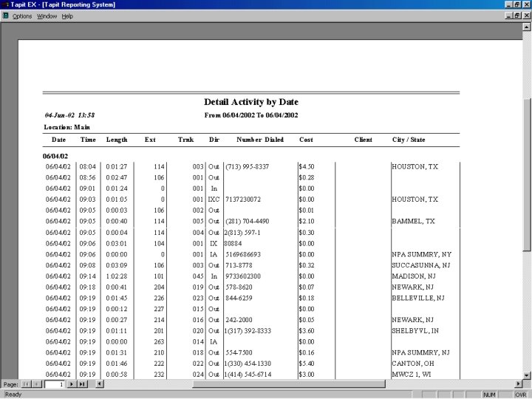Viewport: 532px width, 399px height.
Task: Click the Cost column header
Action: pyautogui.click(x=306, y=140)
